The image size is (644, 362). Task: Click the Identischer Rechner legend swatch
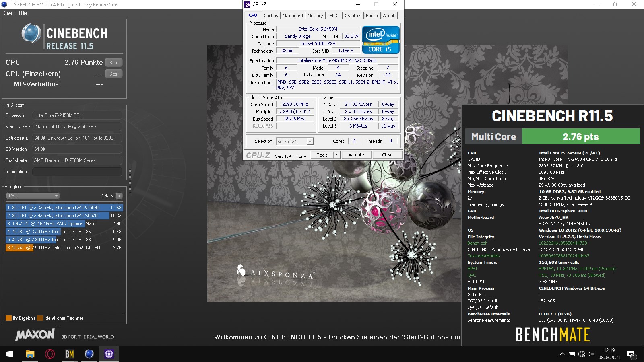pos(40,318)
